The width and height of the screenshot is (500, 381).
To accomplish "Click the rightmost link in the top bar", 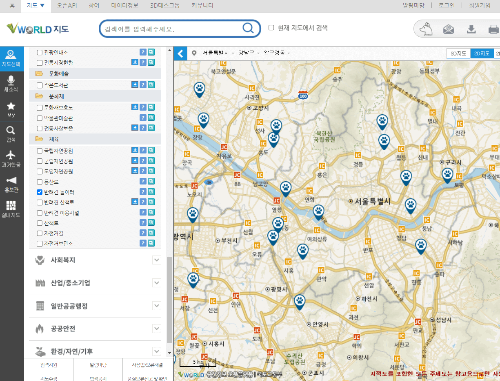I will click(480, 6).
